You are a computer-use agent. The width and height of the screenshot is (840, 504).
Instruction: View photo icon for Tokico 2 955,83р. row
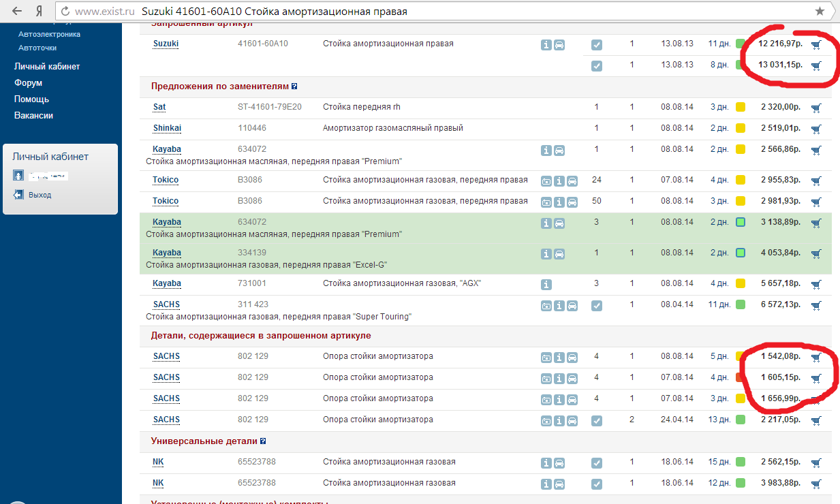pos(546,181)
